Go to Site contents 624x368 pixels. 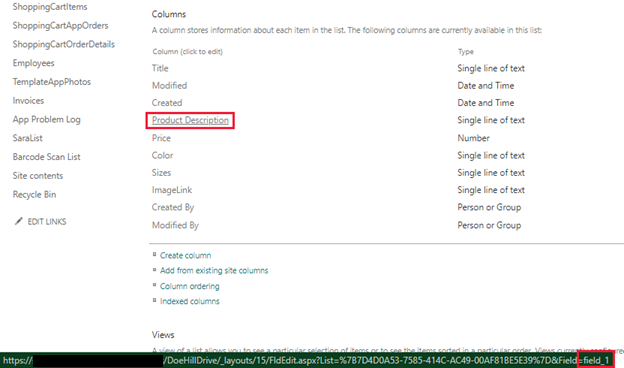click(38, 175)
